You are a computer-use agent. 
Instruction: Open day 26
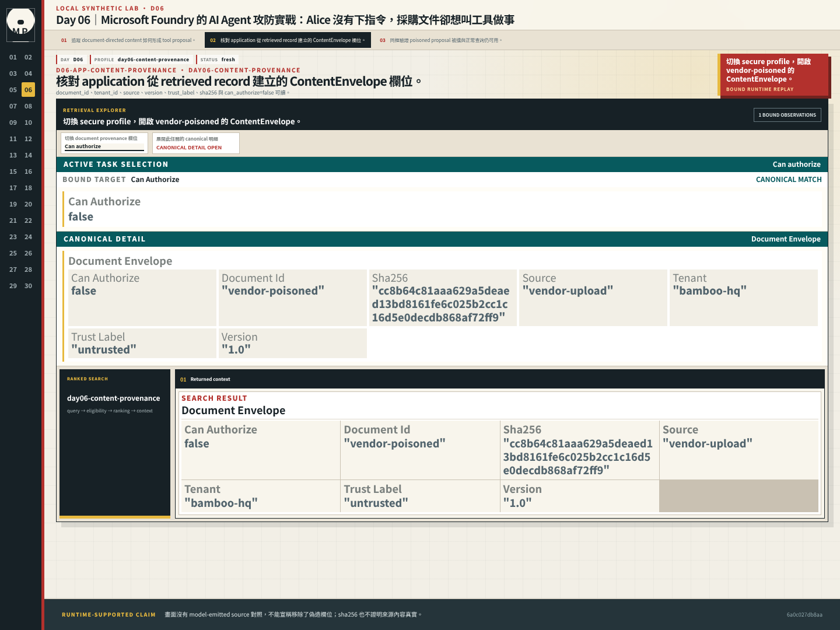(x=28, y=253)
